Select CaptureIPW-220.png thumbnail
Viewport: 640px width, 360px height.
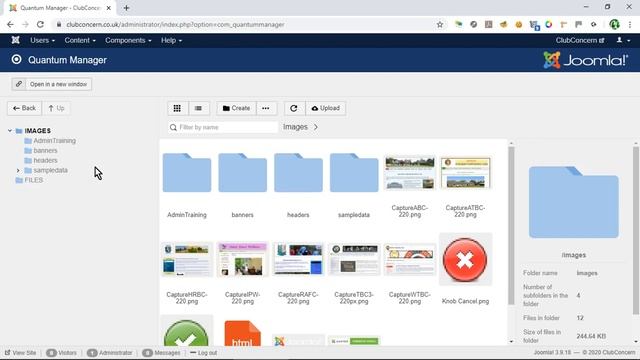coord(242,259)
